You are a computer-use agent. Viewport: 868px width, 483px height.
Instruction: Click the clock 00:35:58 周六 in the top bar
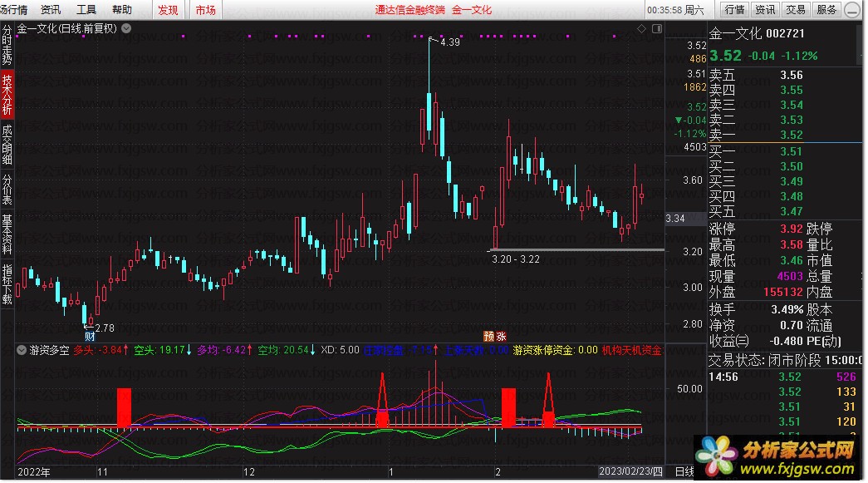click(675, 10)
